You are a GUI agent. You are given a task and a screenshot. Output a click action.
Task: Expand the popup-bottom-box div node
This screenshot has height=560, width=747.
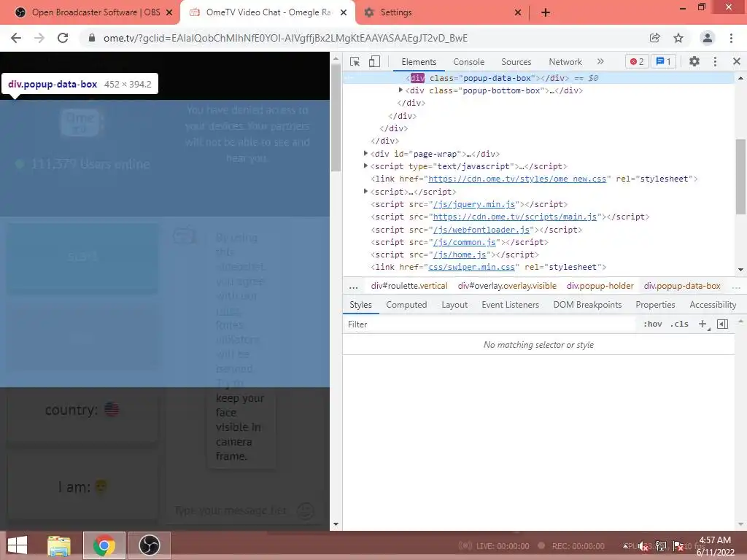400,90
